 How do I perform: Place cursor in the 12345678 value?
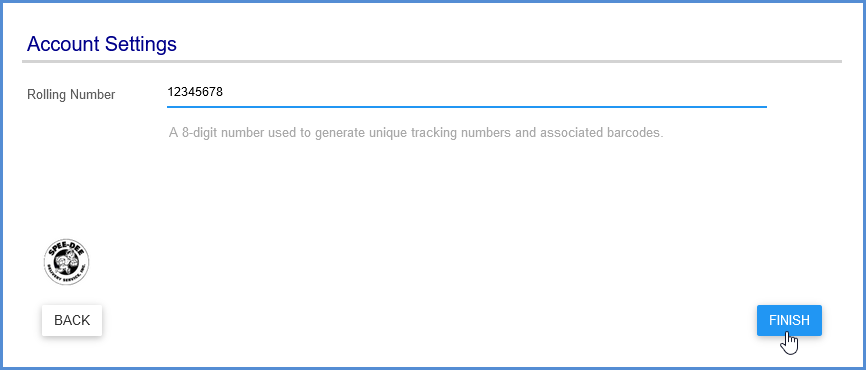pos(195,92)
